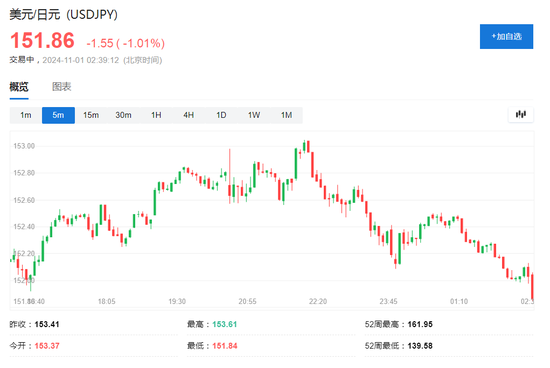Click the 今开 value 153.37

point(47,346)
